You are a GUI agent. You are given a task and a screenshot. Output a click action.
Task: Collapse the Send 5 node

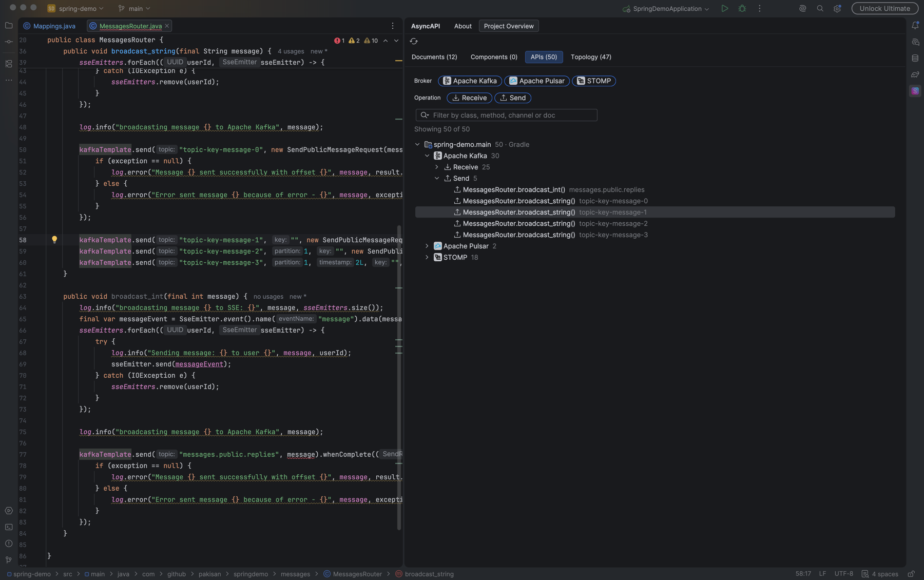[437, 179]
